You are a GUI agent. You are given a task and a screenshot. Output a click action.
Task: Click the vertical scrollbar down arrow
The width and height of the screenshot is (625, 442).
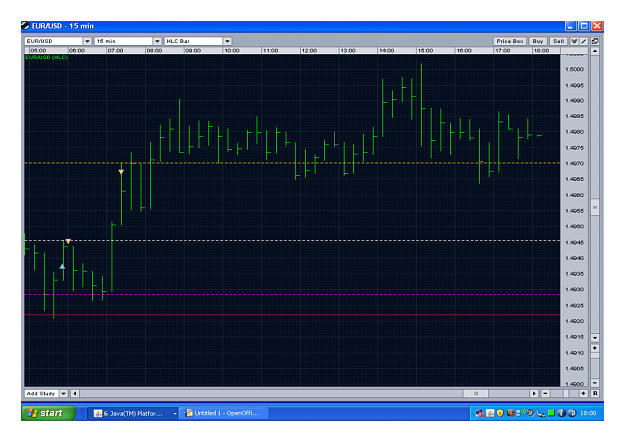click(x=595, y=338)
